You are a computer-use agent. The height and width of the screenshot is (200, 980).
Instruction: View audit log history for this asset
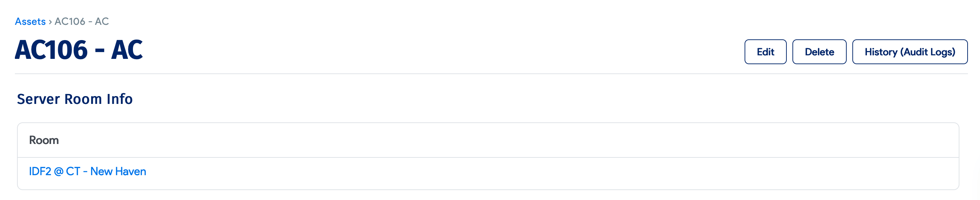(x=909, y=52)
